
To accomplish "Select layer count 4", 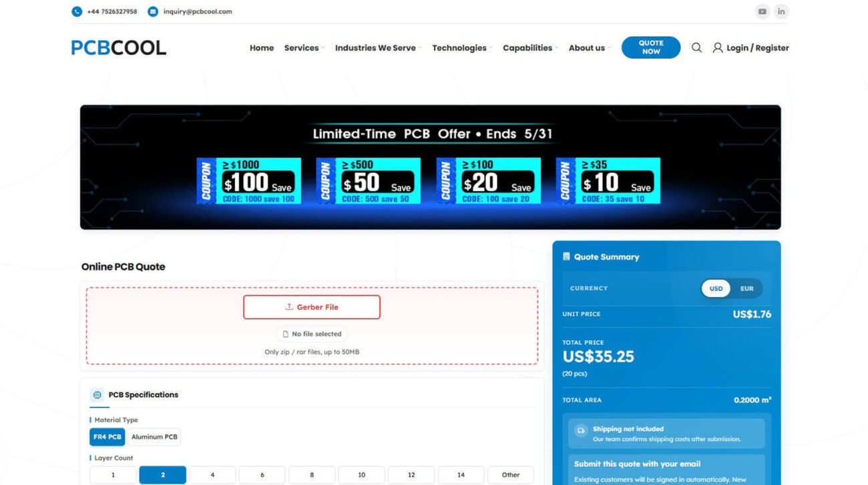I will [212, 475].
